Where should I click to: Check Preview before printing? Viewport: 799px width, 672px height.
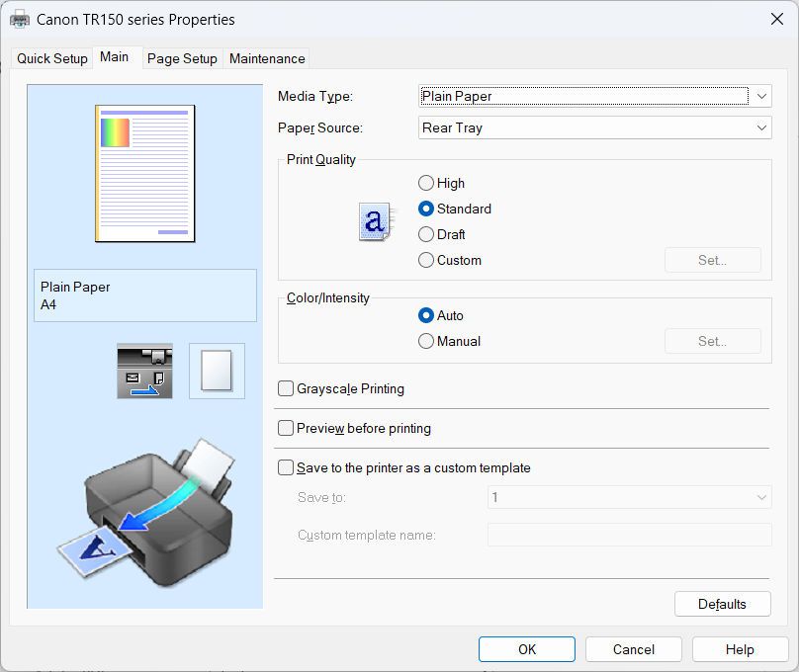coord(286,429)
